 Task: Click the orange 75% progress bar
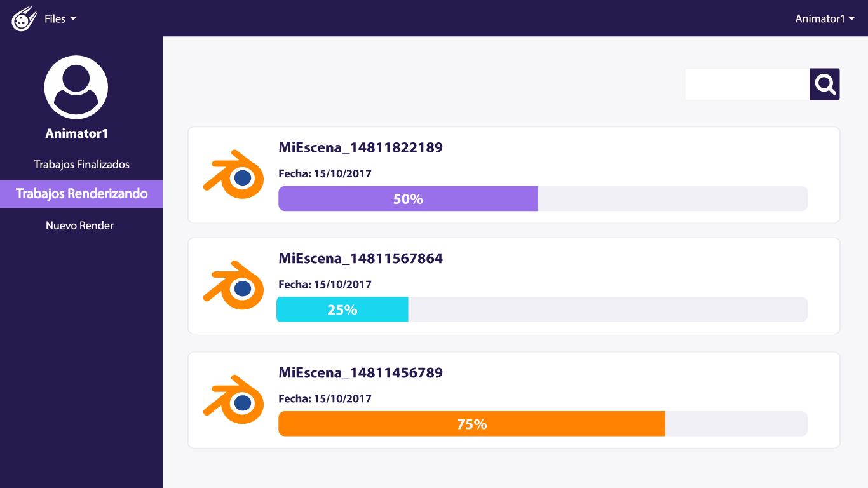click(x=471, y=424)
